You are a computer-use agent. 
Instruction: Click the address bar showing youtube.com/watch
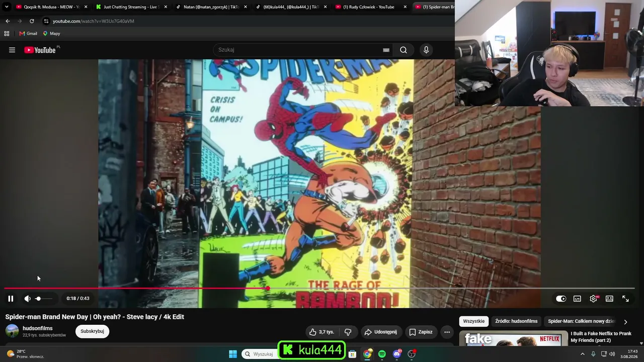[94, 21]
